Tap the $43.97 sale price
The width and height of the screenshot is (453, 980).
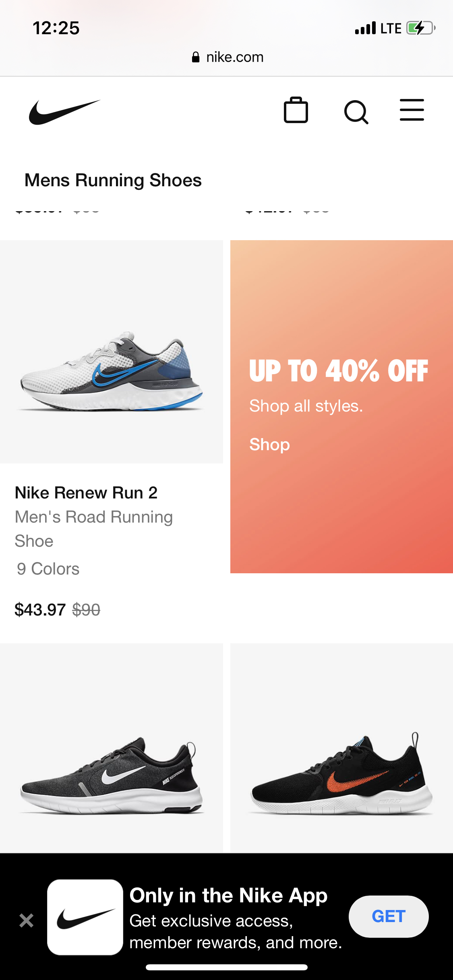40,610
